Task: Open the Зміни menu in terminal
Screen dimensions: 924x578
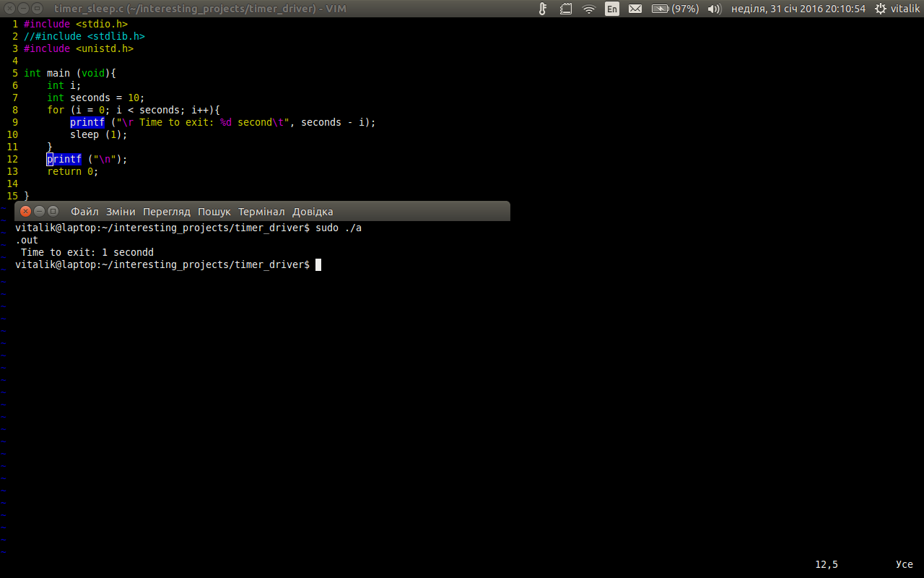Action: click(x=121, y=212)
